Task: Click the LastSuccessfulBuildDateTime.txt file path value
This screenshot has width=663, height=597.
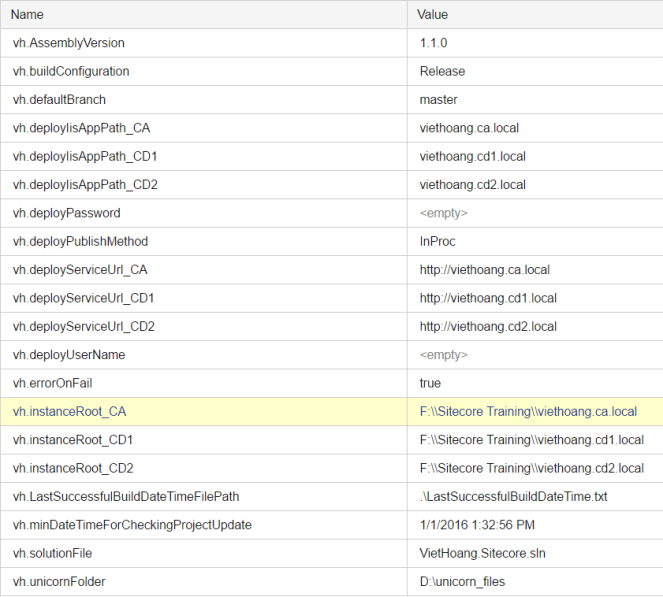Action: pos(513,497)
